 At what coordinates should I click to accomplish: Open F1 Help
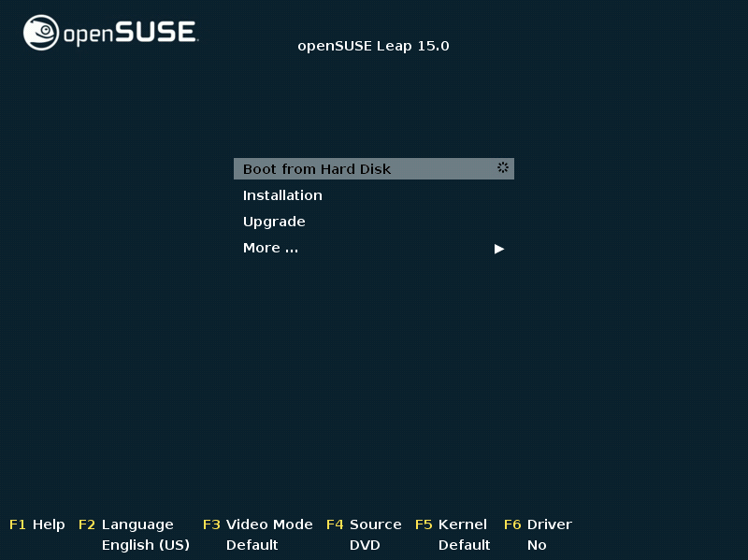pos(37,524)
